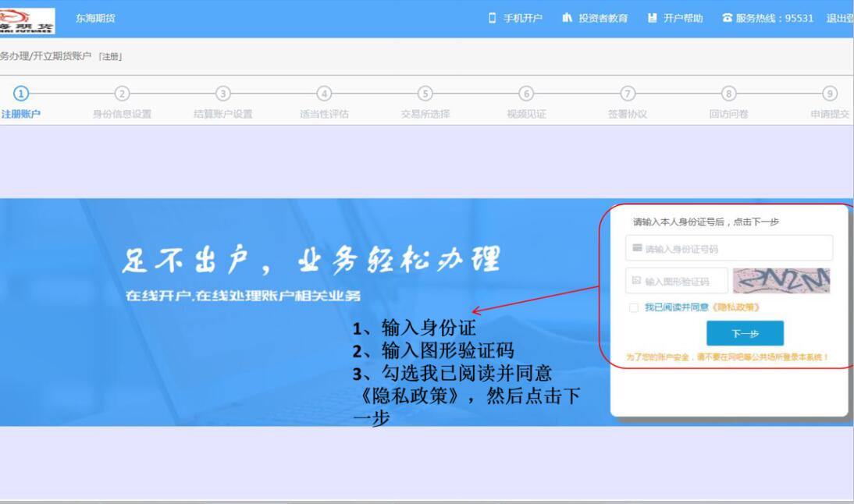Open the 《隐私政策》 link
This screenshot has height=504, width=854.
[735, 307]
